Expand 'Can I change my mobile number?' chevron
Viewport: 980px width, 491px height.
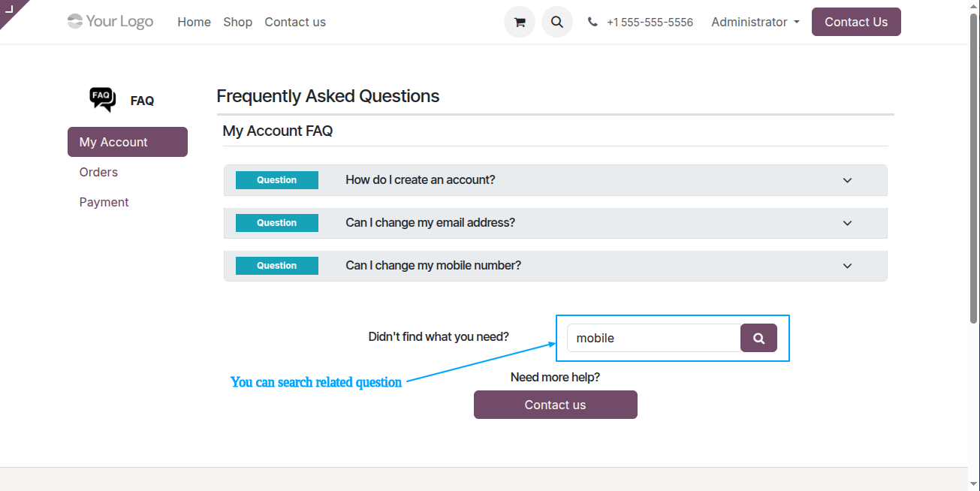(x=847, y=266)
